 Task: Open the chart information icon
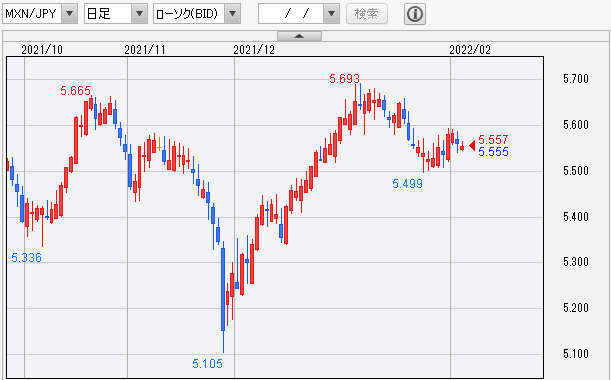click(415, 14)
